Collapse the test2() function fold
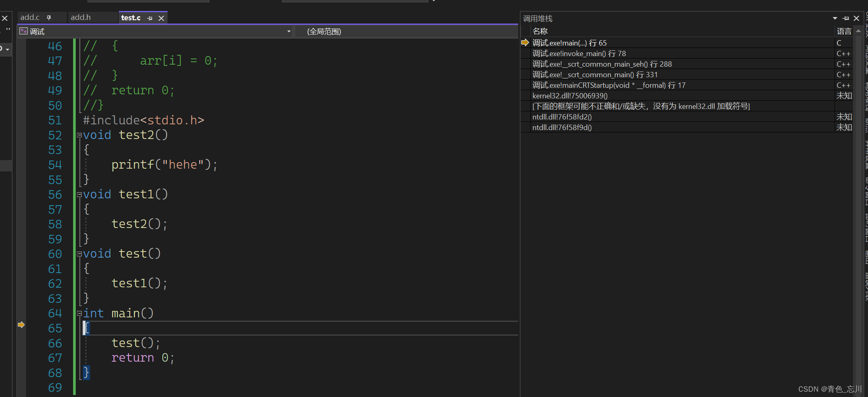 point(79,135)
